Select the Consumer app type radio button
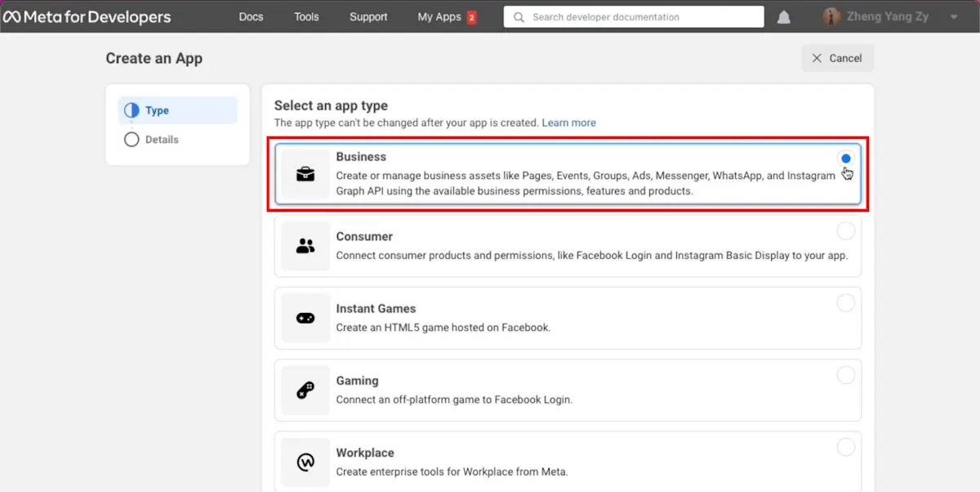Image resolution: width=980 pixels, height=492 pixels. 845,230
